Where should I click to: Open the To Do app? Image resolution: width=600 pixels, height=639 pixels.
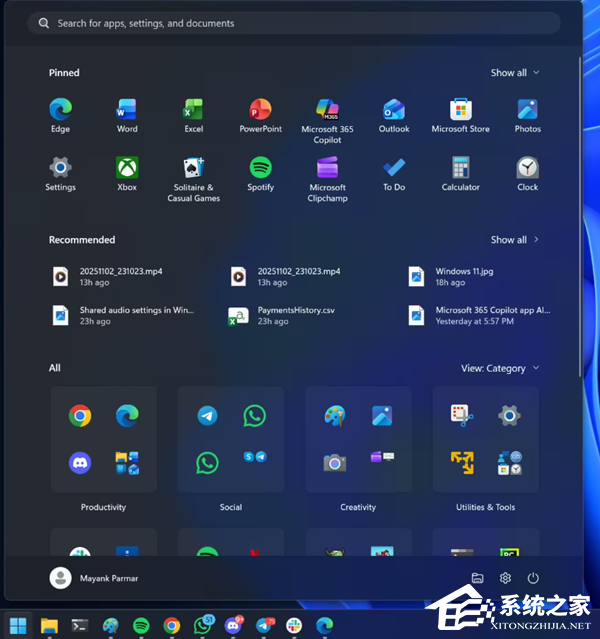tap(394, 174)
